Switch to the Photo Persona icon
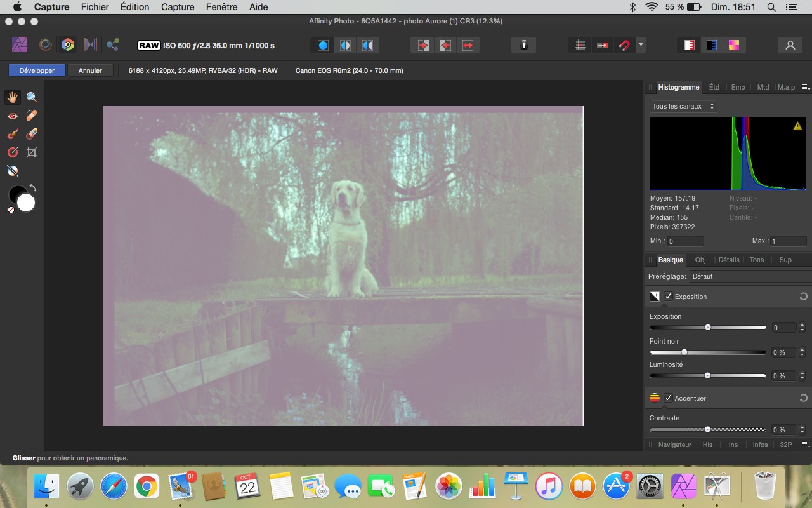Image resolution: width=812 pixels, height=508 pixels. click(20, 45)
